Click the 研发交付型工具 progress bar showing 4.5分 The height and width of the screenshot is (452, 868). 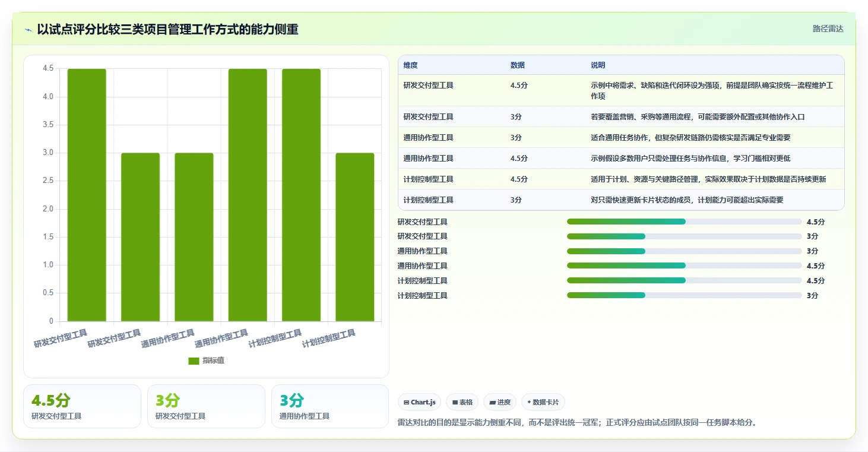pos(685,222)
